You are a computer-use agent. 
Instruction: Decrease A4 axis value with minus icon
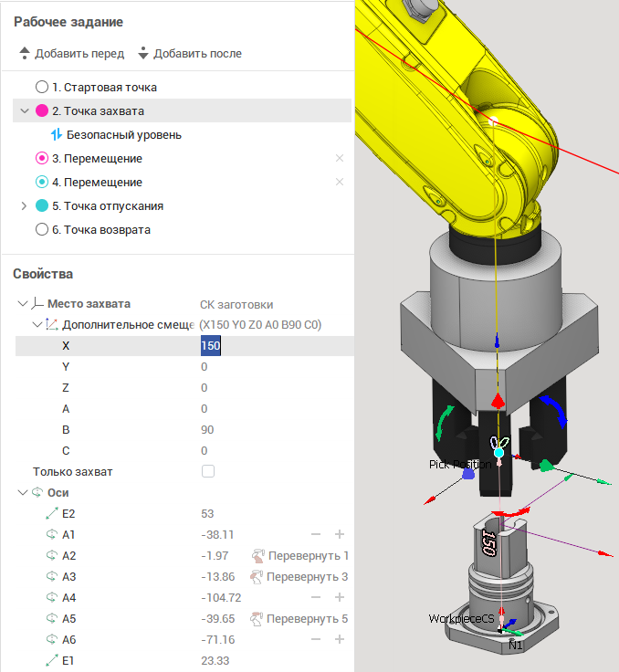click(316, 598)
